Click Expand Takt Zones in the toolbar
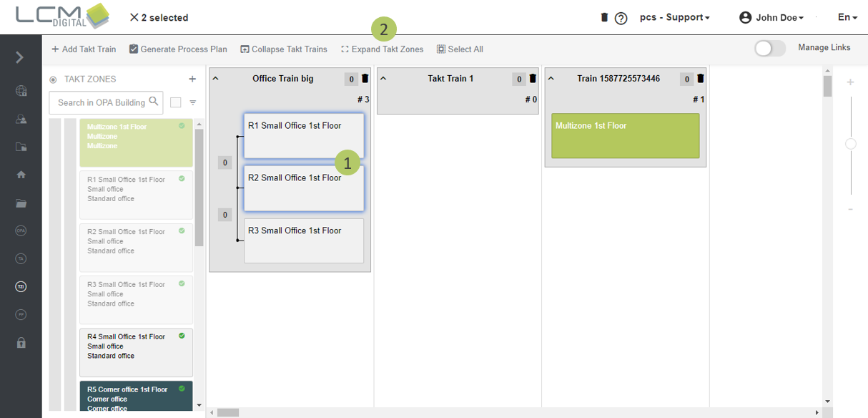 383,49
